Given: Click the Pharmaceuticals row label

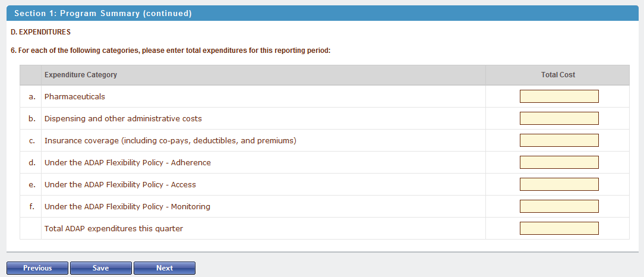Looking at the screenshot, I should [75, 96].
